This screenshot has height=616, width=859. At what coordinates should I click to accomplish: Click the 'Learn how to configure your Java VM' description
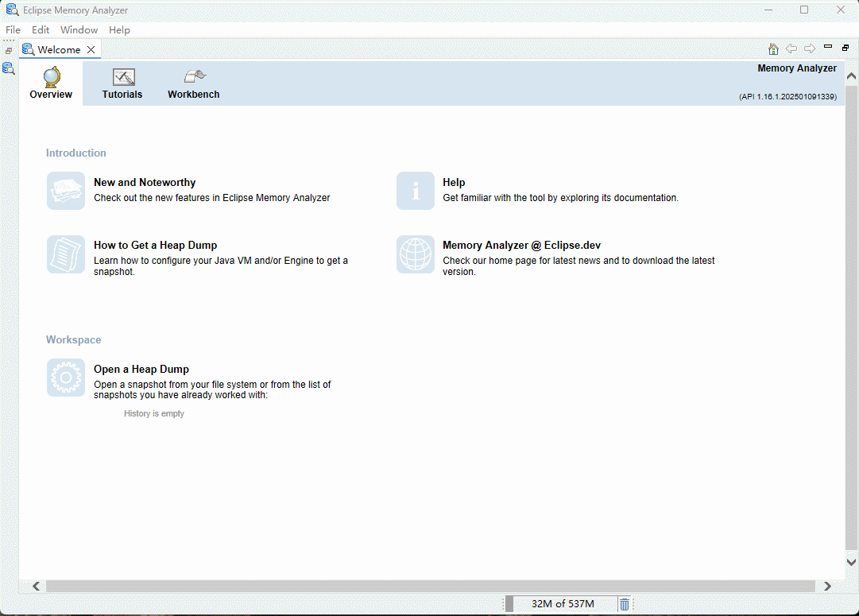coord(221,265)
